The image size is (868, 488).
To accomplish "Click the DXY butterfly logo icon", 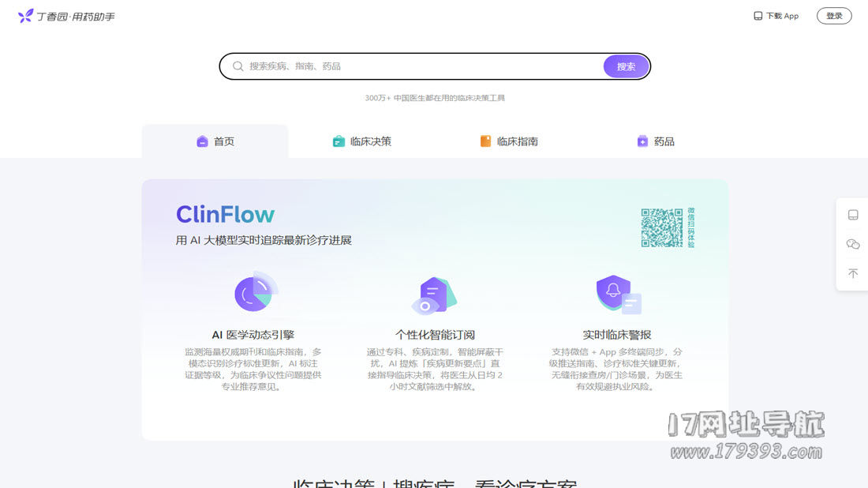I will click(x=25, y=16).
